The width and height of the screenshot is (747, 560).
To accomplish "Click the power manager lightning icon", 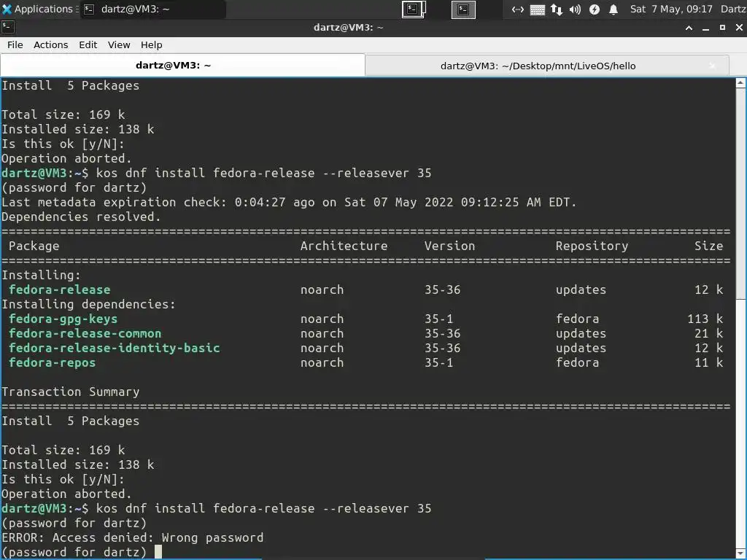I will 594,9.
